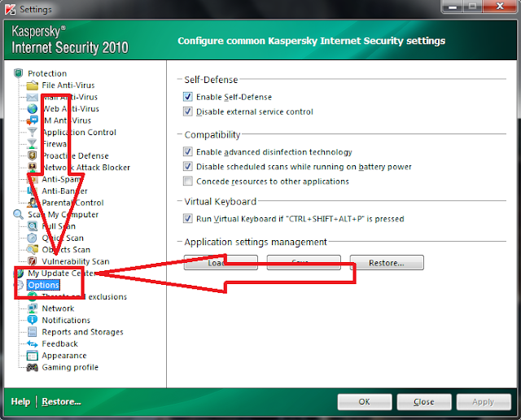This screenshot has height=420, width=521.
Task: Select Scan My Computer section
Action: (x=63, y=215)
